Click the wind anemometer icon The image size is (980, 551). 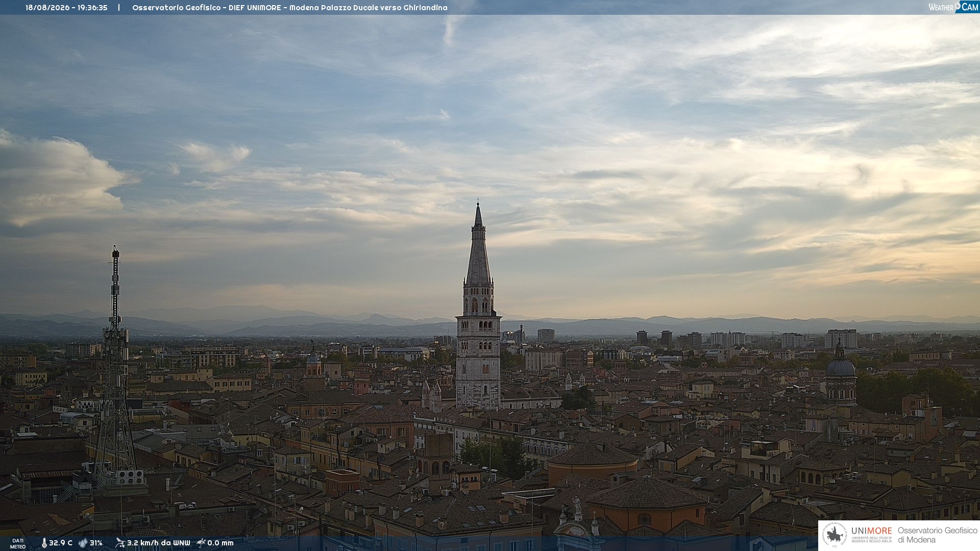[x=120, y=543]
